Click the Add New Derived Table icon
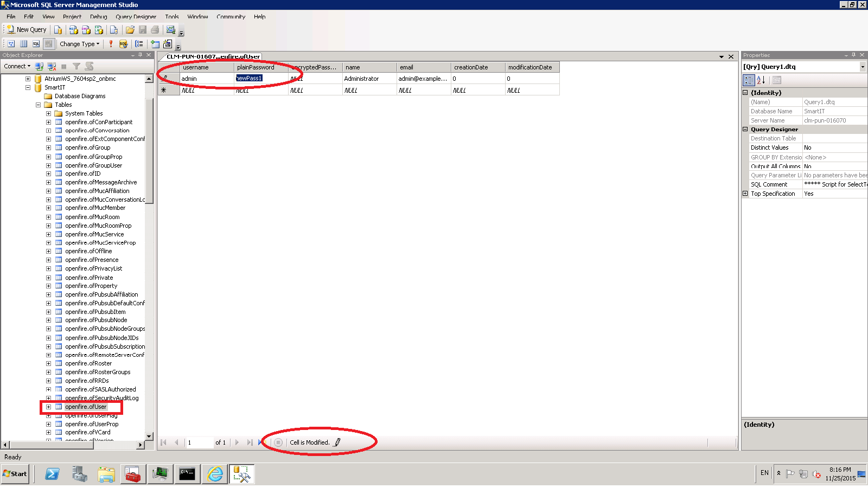 [168, 44]
